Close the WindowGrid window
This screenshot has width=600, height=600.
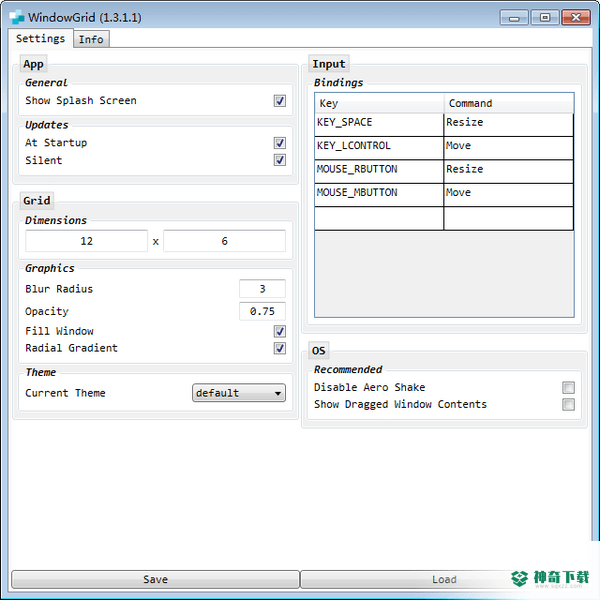[x=576, y=18]
